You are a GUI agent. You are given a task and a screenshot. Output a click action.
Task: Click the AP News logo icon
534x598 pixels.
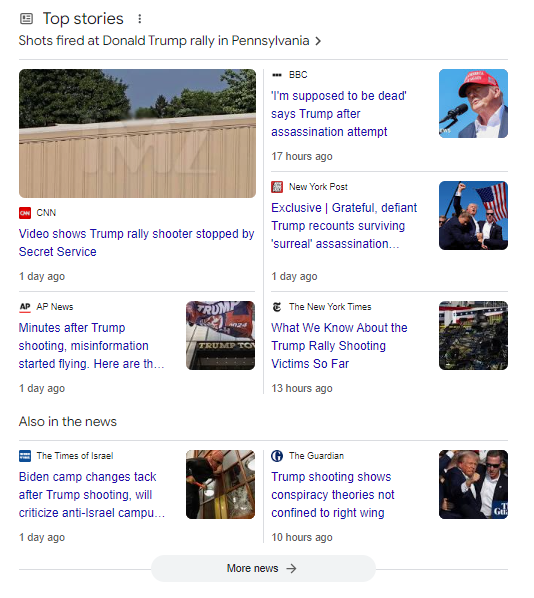point(25,307)
